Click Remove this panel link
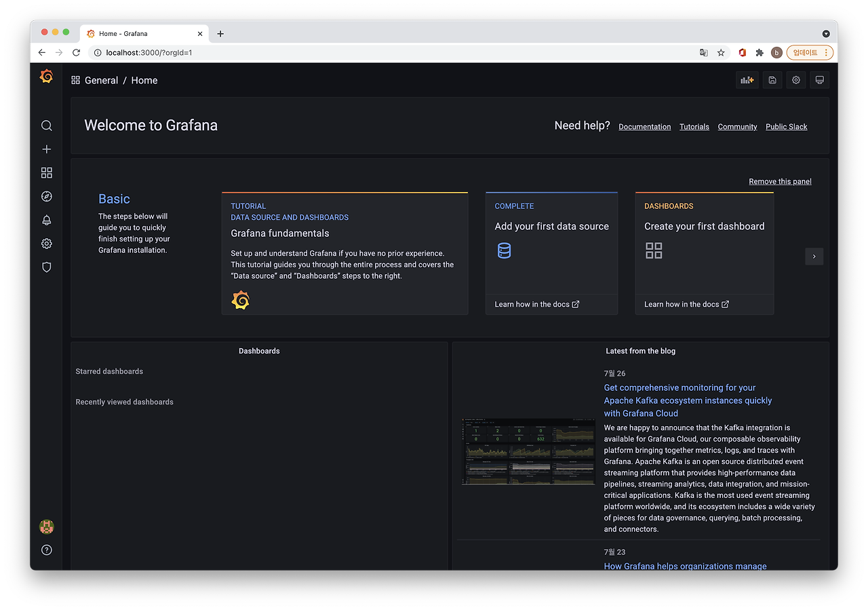This screenshot has height=610, width=868. 780,181
